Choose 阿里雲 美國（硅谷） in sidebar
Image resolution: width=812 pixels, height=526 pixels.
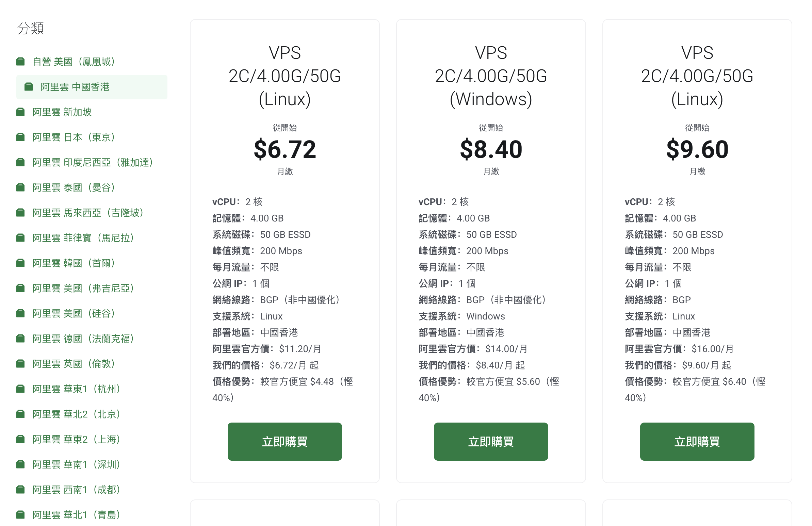tap(74, 313)
